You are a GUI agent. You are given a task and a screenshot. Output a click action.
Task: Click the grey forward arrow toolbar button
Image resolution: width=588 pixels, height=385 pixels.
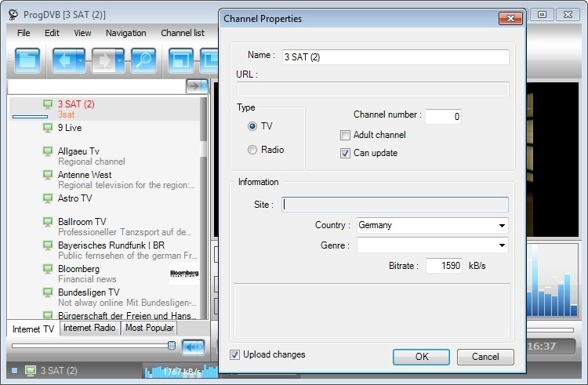(x=103, y=60)
